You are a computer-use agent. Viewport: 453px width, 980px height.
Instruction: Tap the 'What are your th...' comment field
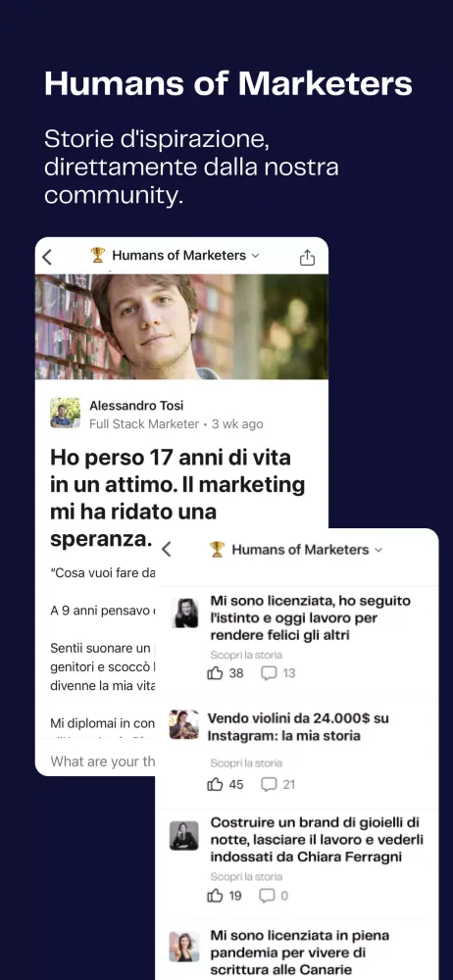pos(103,761)
